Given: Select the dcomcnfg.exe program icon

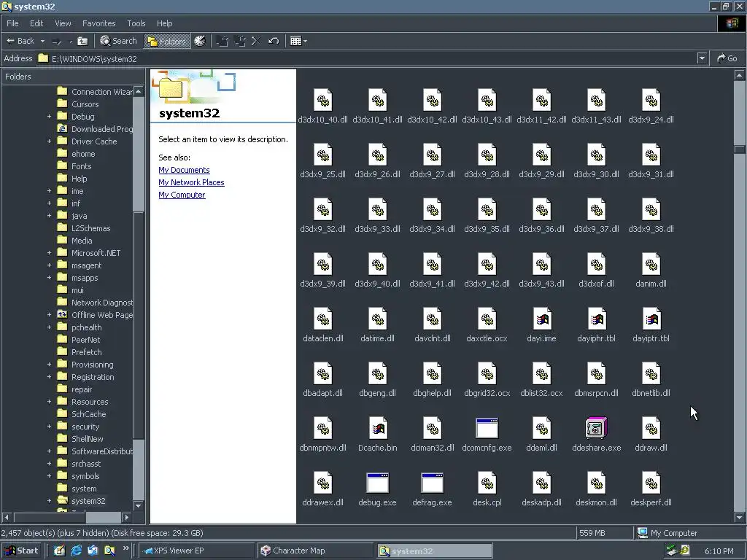Looking at the screenshot, I should [487, 429].
